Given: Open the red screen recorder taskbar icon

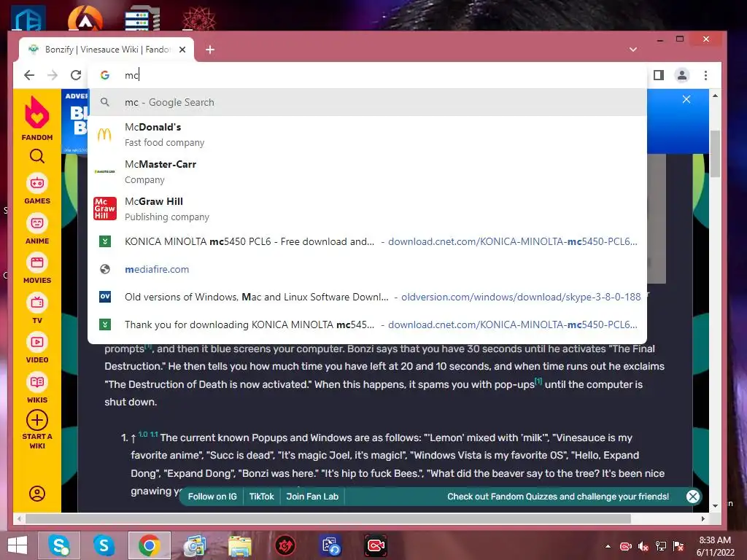Looking at the screenshot, I should [x=376, y=545].
